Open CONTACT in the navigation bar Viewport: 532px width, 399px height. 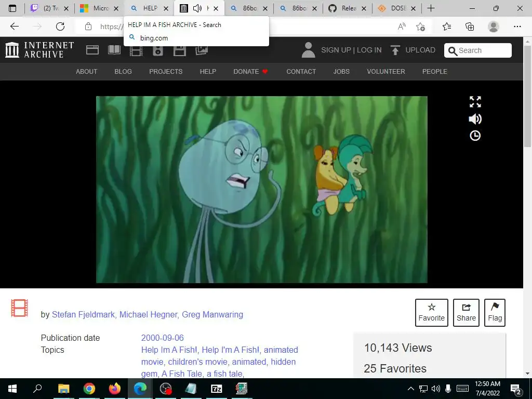point(301,72)
